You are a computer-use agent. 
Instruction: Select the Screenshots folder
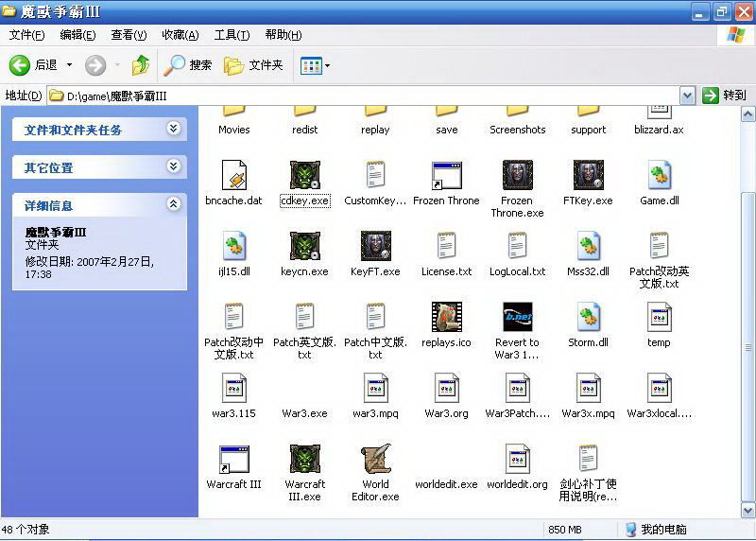coord(517,121)
